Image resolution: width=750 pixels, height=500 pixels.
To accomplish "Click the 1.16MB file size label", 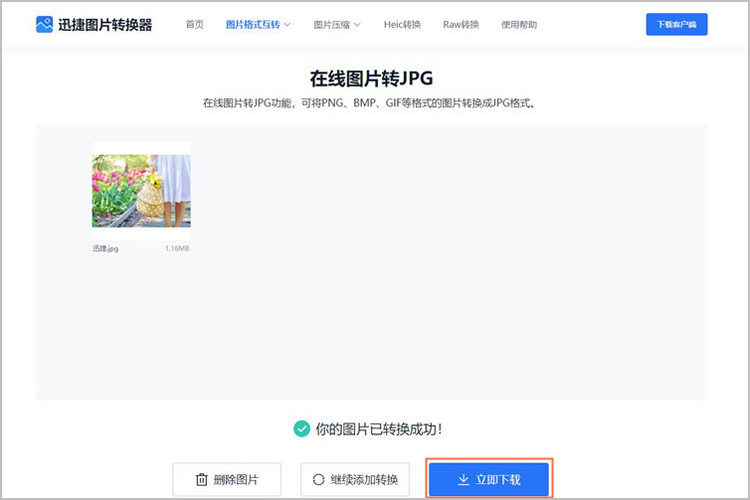I will point(177,248).
